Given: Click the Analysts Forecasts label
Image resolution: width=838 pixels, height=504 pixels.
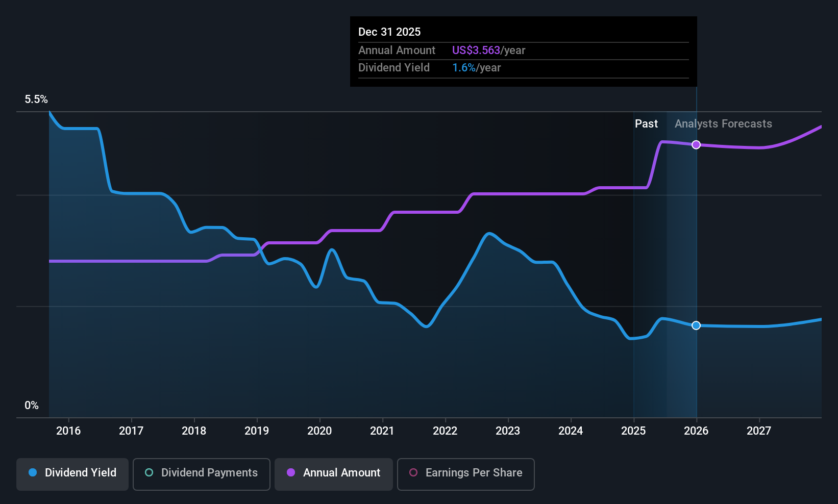Looking at the screenshot, I should 723,124.
